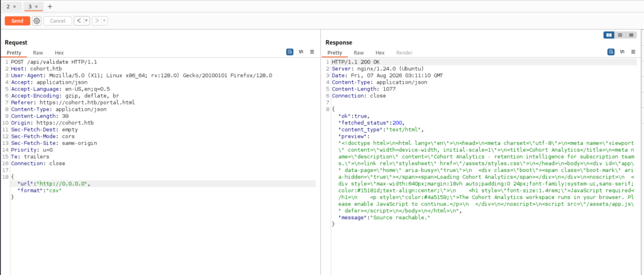
Task: Click "fetched_status":200 in response
Action: pyautogui.click(x=371, y=123)
